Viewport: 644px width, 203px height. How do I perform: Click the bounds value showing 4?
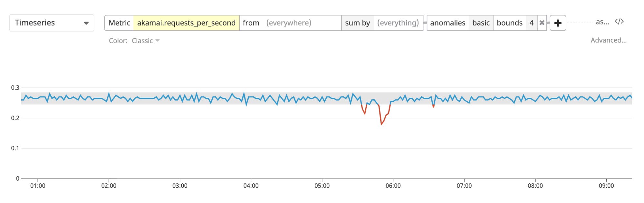pos(532,23)
